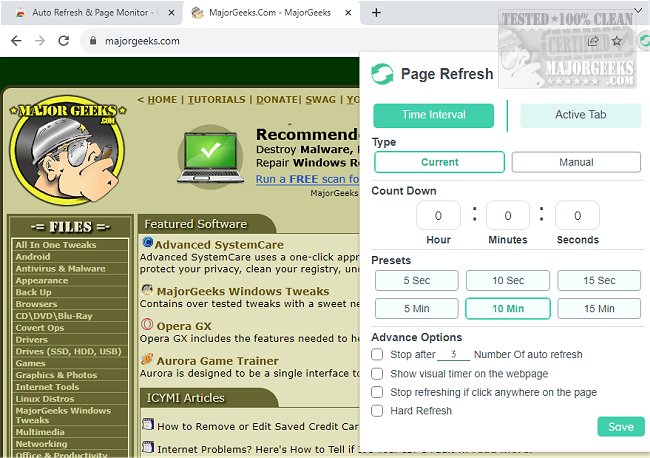Open How to Remove or Edit Saved Credit Card article
This screenshot has width=650, height=458.
[258, 426]
